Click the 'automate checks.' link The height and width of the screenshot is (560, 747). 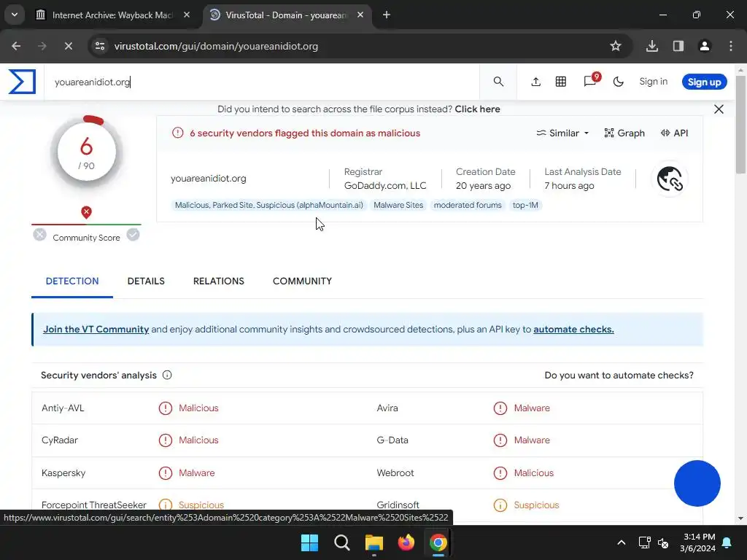[x=573, y=330]
